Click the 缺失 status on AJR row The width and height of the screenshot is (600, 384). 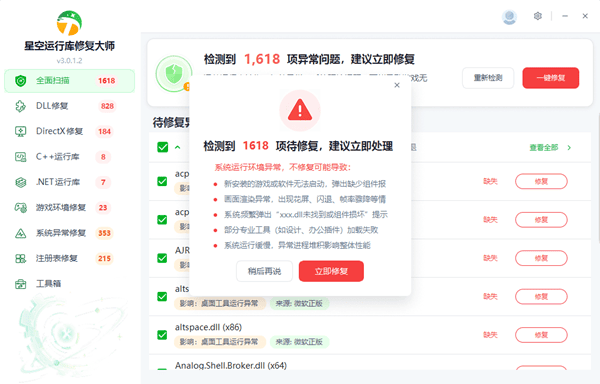pyautogui.click(x=490, y=258)
